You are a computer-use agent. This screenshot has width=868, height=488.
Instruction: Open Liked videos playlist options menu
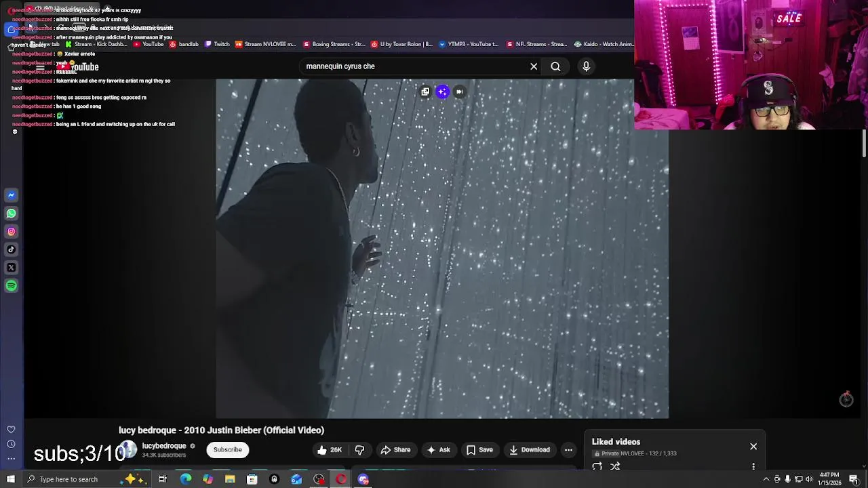point(753,466)
